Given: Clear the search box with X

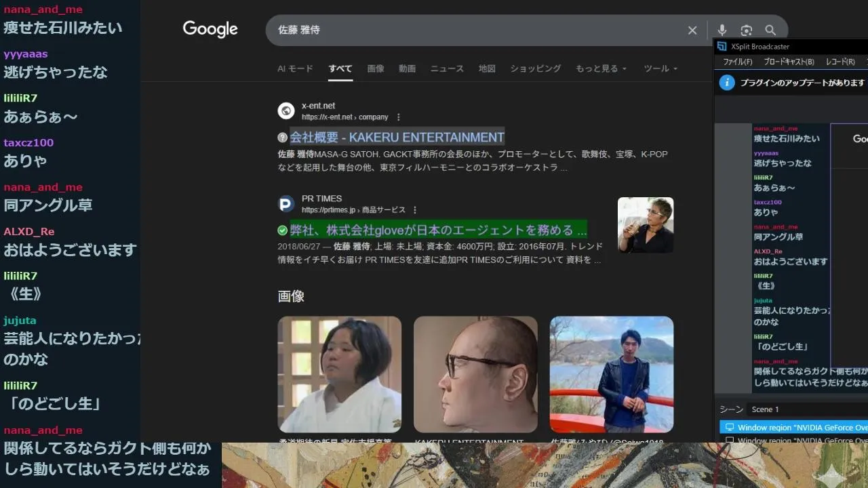Looking at the screenshot, I should 692,30.
